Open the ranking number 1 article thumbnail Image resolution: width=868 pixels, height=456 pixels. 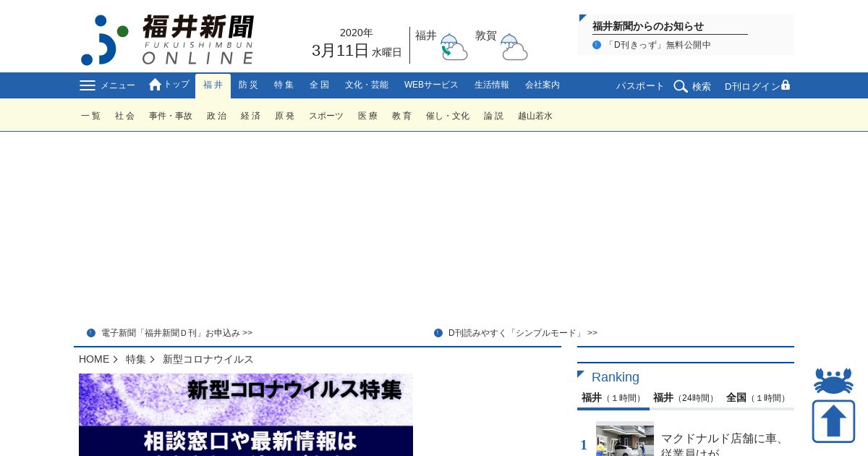[625, 439]
